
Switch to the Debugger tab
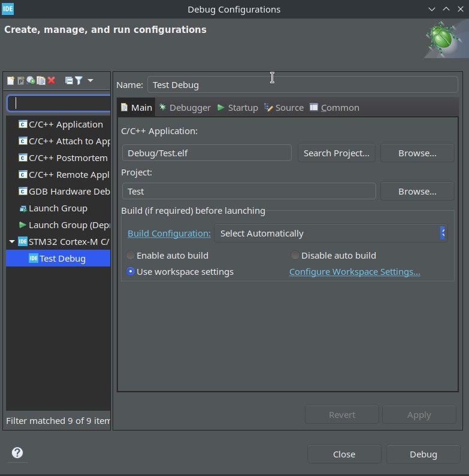point(184,107)
